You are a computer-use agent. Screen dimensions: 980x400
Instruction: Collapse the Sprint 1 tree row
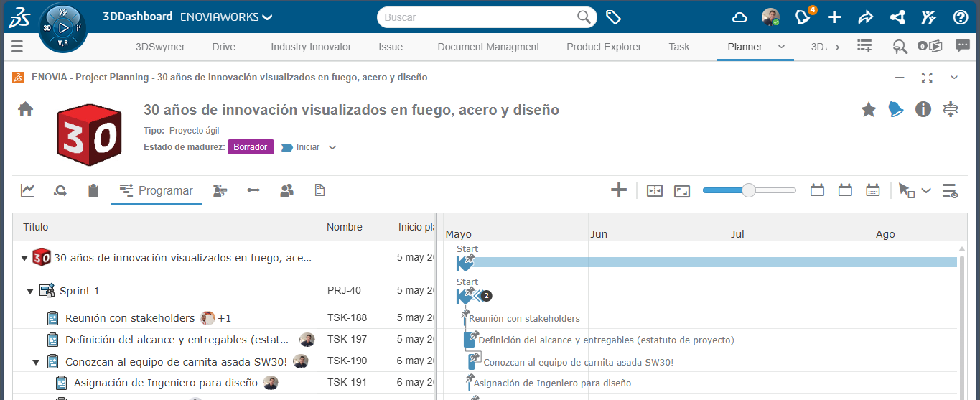[30, 291]
